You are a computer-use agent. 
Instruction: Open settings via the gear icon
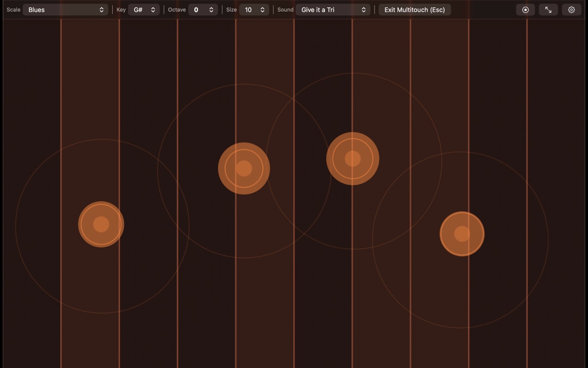571,10
